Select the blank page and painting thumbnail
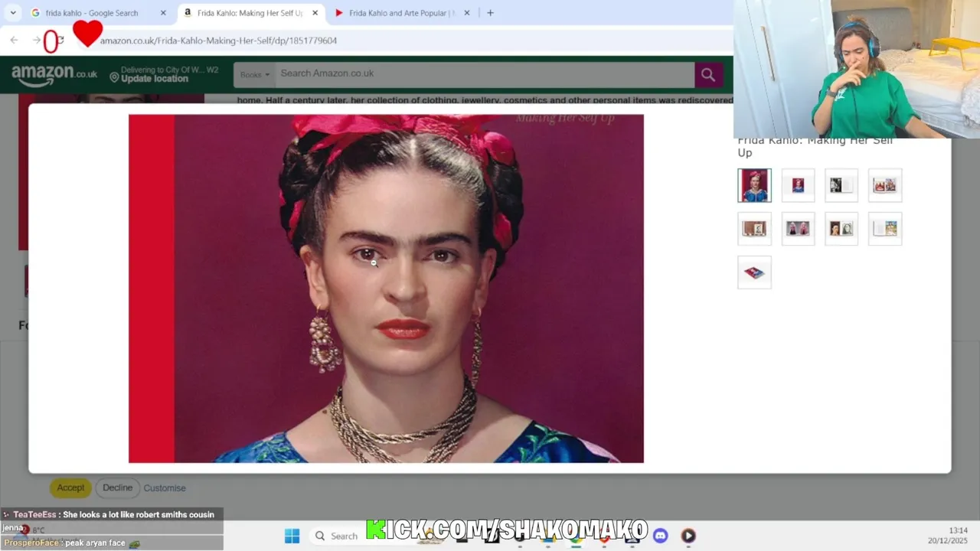This screenshot has height=551, width=980. click(x=885, y=229)
